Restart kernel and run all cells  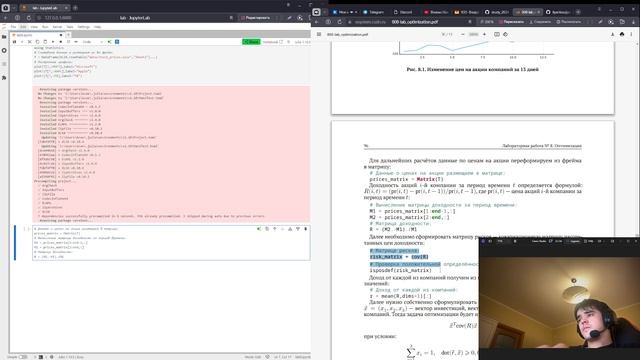(x=76, y=42)
